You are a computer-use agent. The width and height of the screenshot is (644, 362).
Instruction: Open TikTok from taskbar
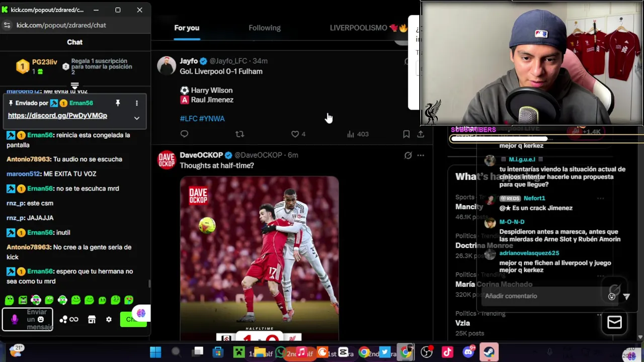[x=447, y=352]
